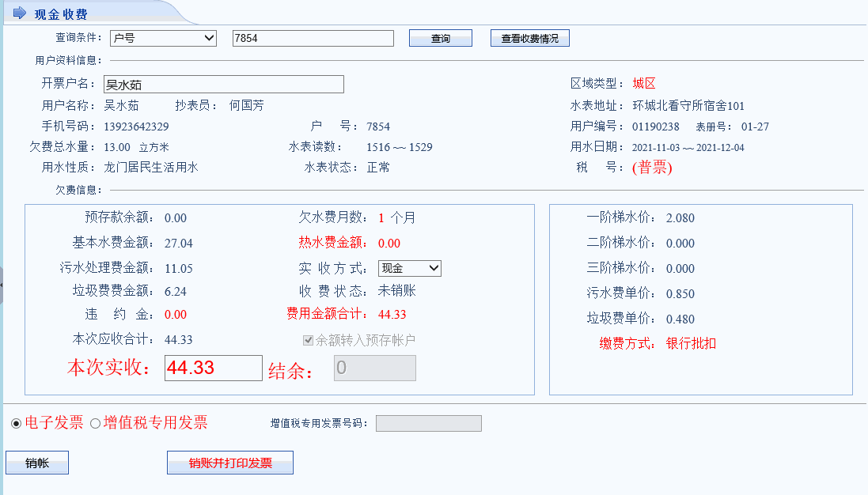Expand the 实收方式 现金 dropdown
This screenshot has height=495, width=868.
click(409, 268)
